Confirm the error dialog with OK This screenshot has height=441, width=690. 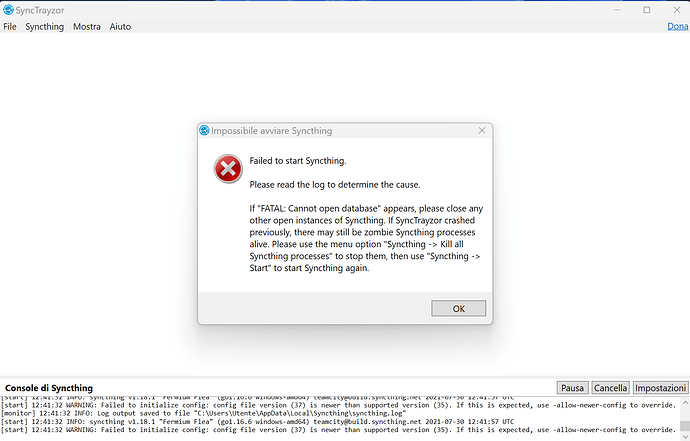459,309
